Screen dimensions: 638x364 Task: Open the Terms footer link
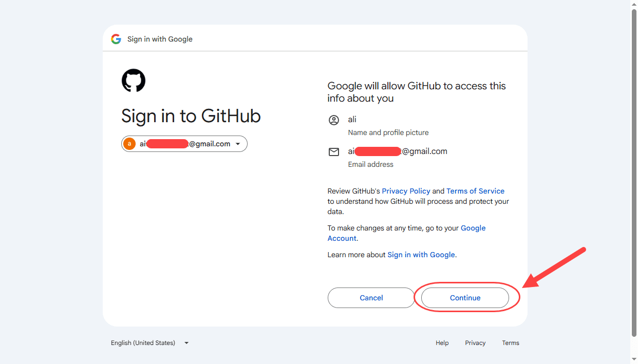[511, 343]
